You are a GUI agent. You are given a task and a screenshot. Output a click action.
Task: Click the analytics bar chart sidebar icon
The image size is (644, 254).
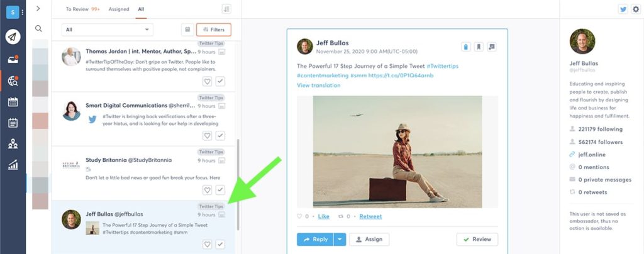tap(13, 166)
